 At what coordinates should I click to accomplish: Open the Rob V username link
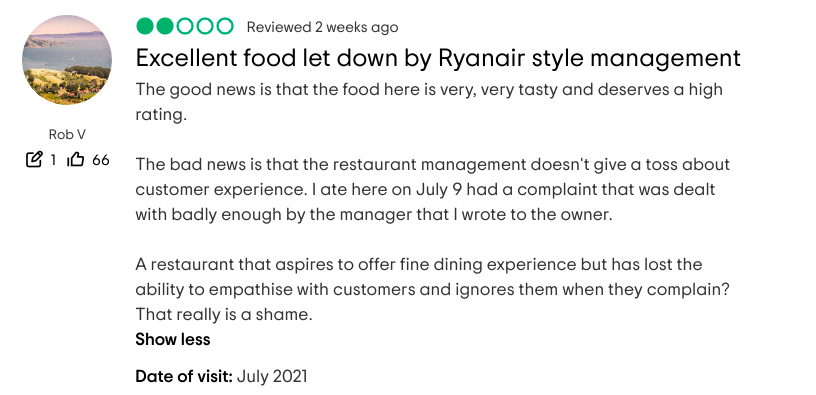(67, 134)
